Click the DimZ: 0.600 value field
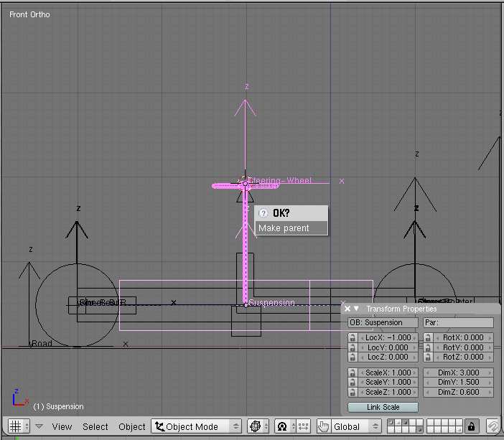Image resolution: width=504 pixels, height=440 pixels. [458, 392]
